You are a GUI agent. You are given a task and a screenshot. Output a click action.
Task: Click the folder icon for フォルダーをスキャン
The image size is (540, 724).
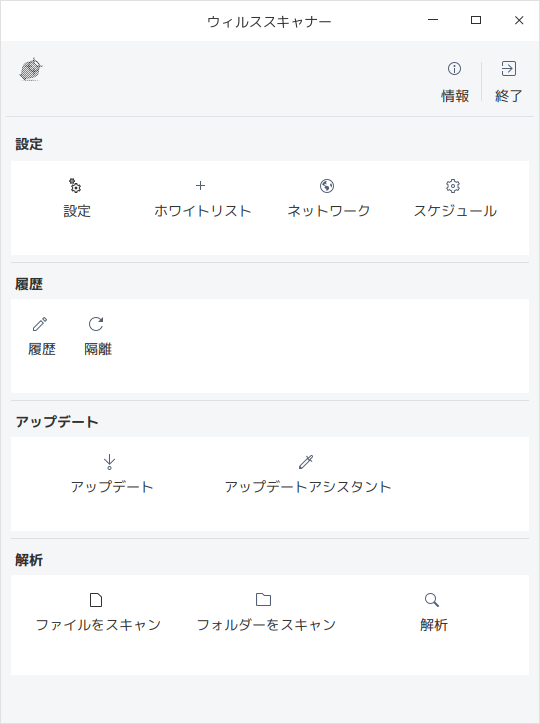[264, 600]
